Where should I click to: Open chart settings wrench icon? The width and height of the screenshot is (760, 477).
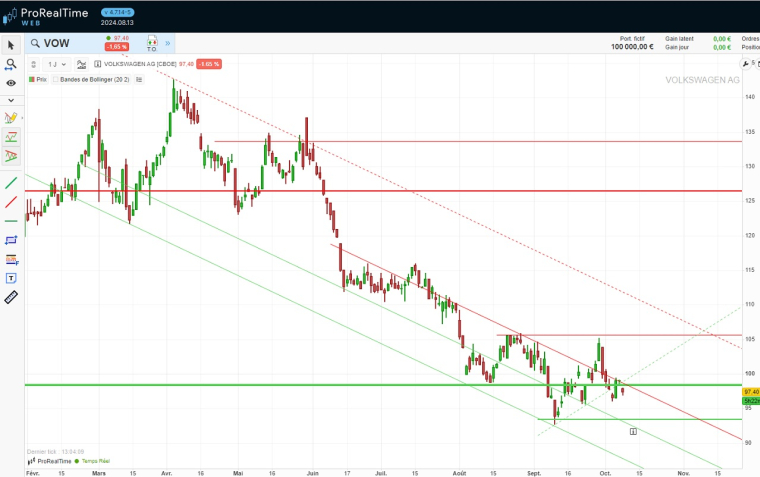point(83,63)
